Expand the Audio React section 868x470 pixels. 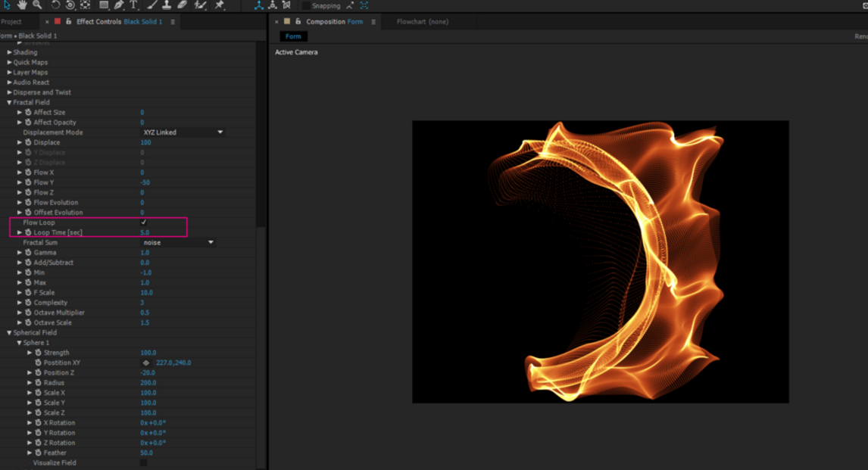pyautogui.click(x=9, y=82)
